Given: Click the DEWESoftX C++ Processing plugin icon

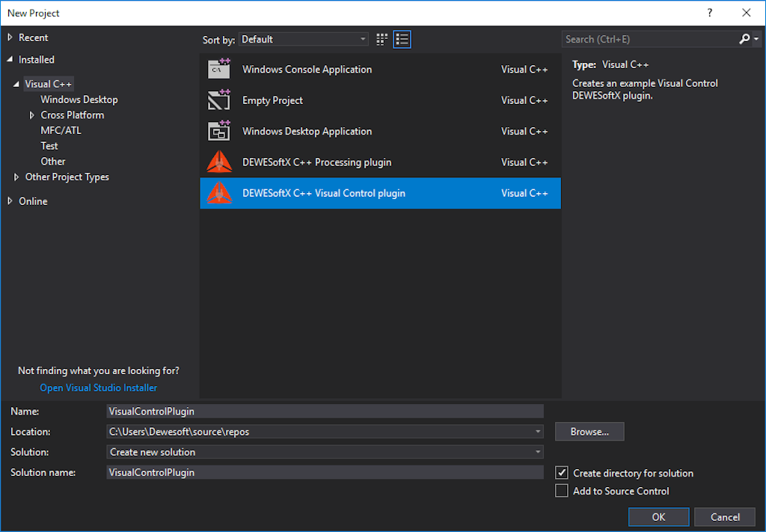Looking at the screenshot, I should pos(219,162).
